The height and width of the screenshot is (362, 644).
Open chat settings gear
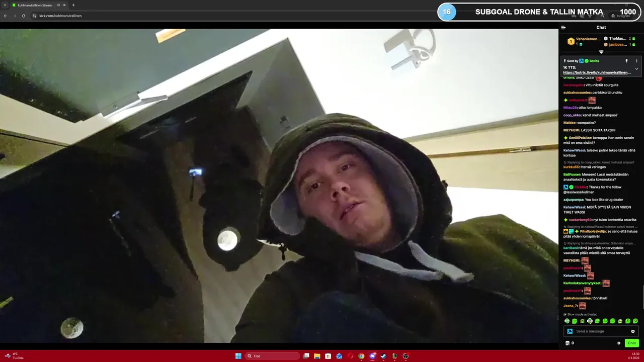coord(619,343)
